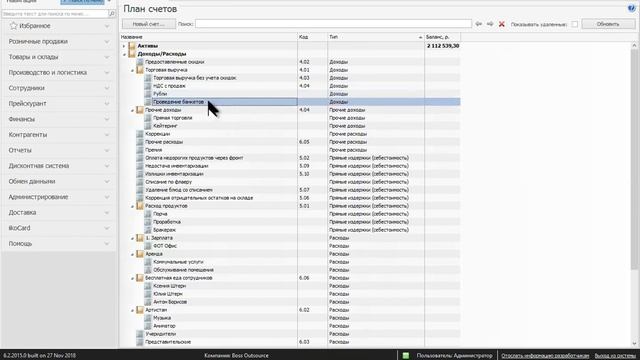Click the account icon beside Премия
The image size is (640, 360).
(x=140, y=150)
